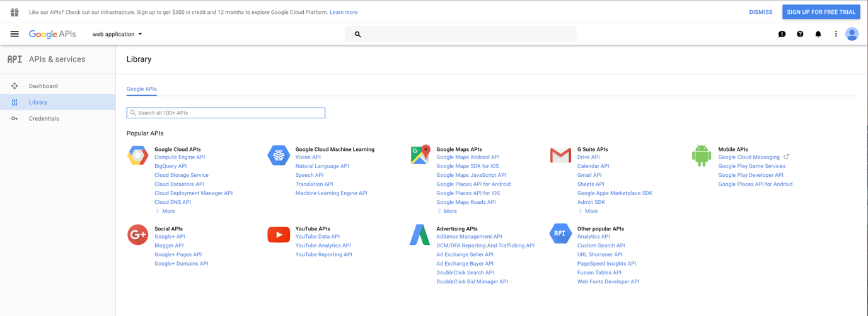This screenshot has height=316, width=868.
Task: Open Translation API link
Action: [x=314, y=184]
